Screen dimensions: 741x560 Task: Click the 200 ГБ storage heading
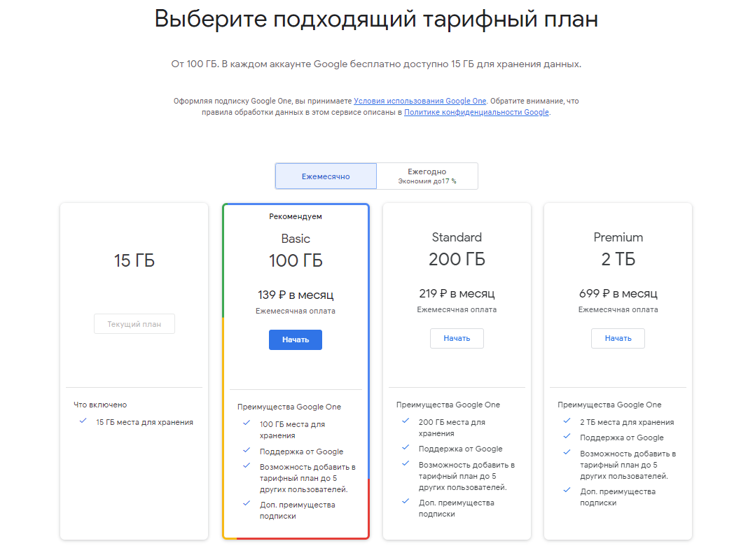[457, 259]
